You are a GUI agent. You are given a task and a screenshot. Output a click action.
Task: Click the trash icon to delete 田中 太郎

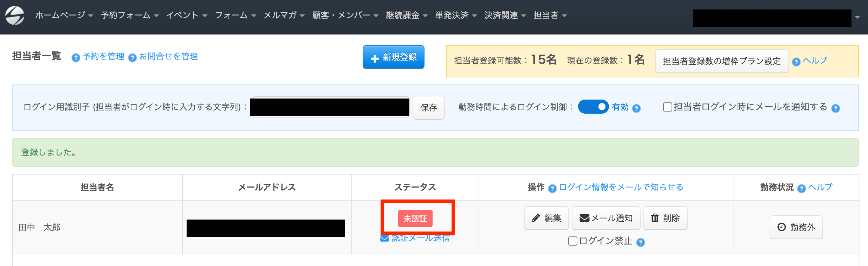[x=654, y=218]
